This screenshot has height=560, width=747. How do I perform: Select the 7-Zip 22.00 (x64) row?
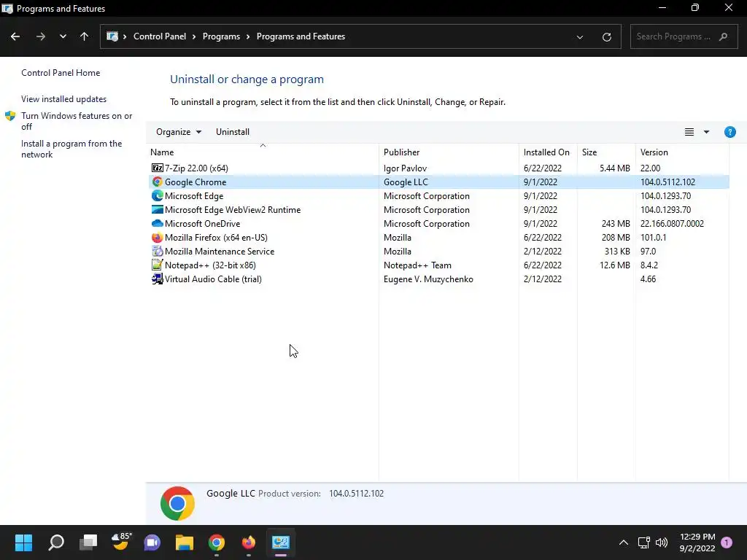438,168
